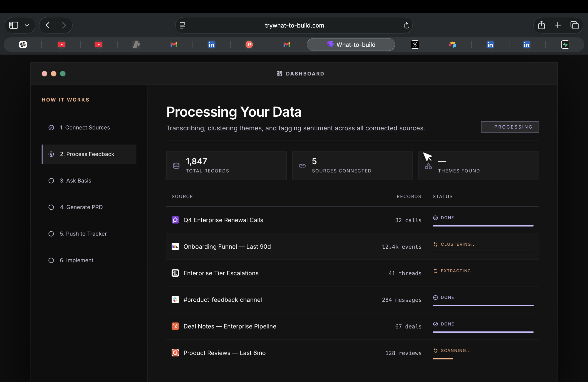
Task: Click the checked Connect Sources step indicator
Action: [51, 128]
